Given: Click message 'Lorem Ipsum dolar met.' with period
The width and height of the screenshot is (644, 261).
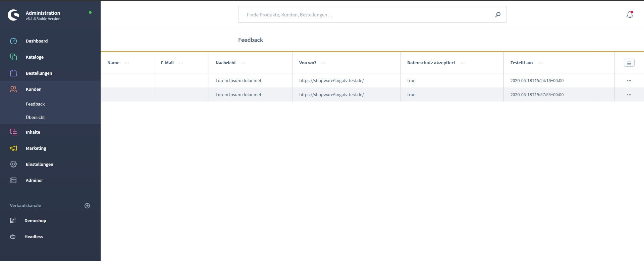Looking at the screenshot, I should pos(239,80).
